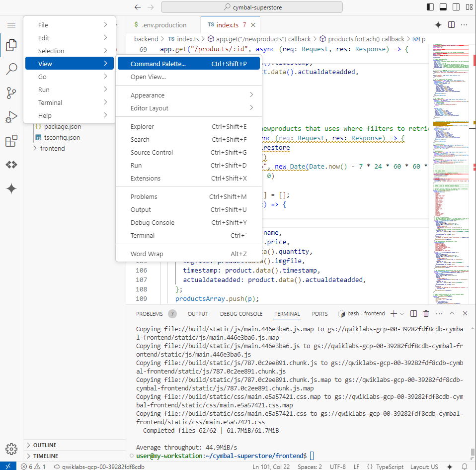Select Extensions in the View submenu
476x470 pixels.
pos(189,179)
